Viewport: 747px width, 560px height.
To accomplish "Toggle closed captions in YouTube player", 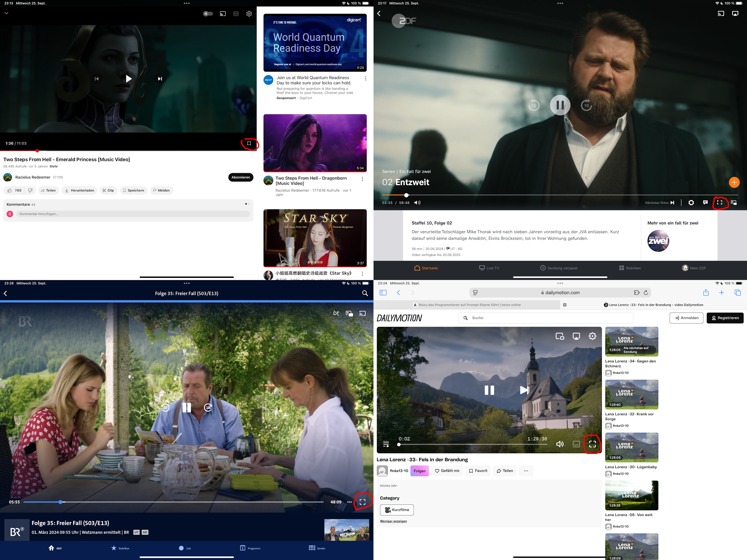I will (x=236, y=14).
